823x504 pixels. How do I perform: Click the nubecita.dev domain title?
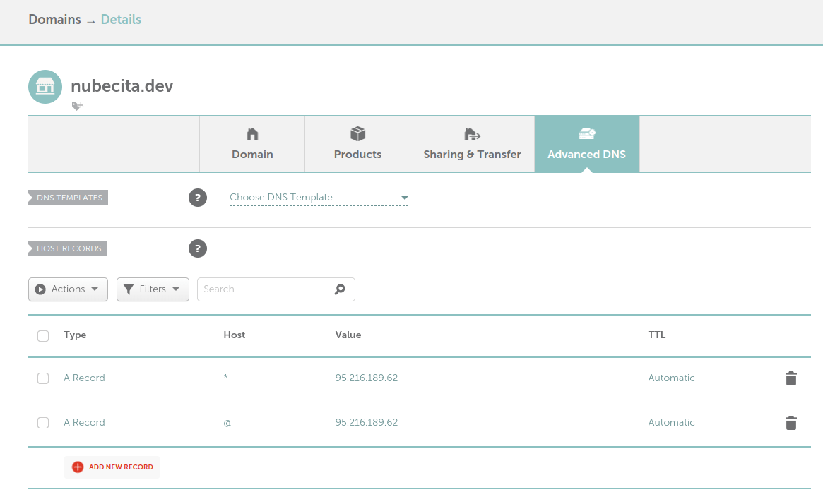pos(122,85)
